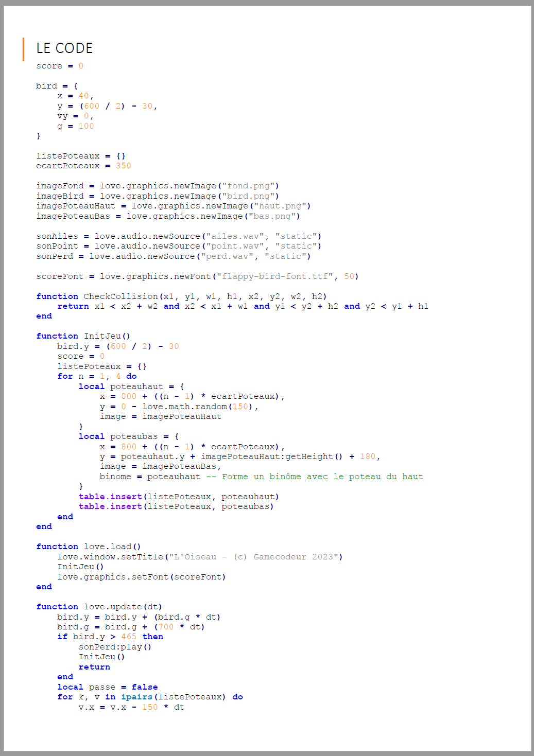Click the InitJeu function definition
The height and width of the screenshot is (756, 534).
click(102, 336)
